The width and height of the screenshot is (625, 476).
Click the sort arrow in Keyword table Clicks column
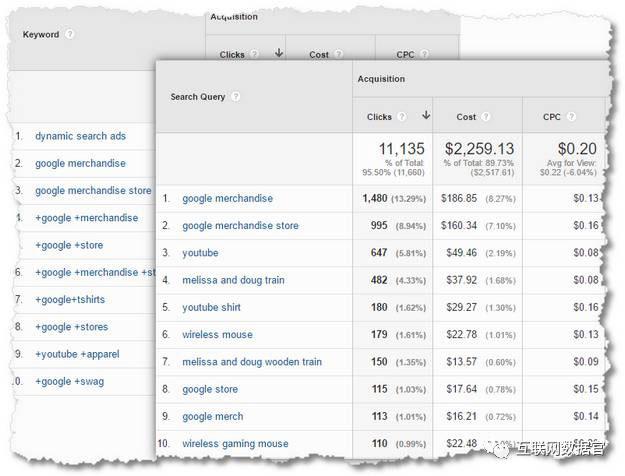tap(277, 55)
